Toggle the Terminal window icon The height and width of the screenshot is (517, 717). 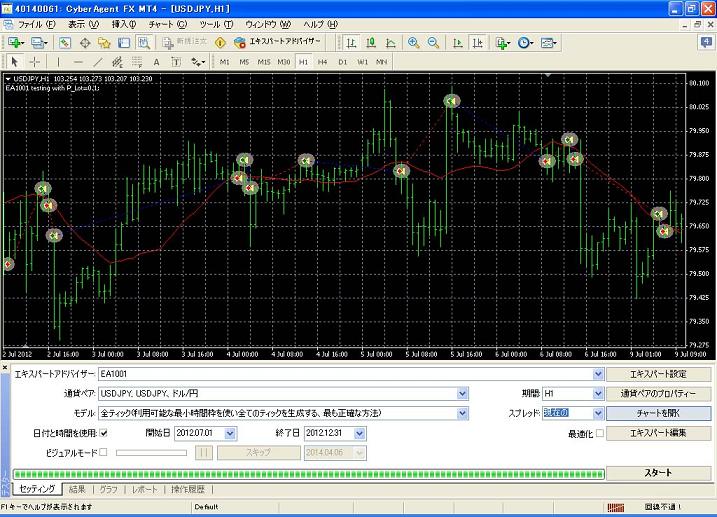pos(124,43)
